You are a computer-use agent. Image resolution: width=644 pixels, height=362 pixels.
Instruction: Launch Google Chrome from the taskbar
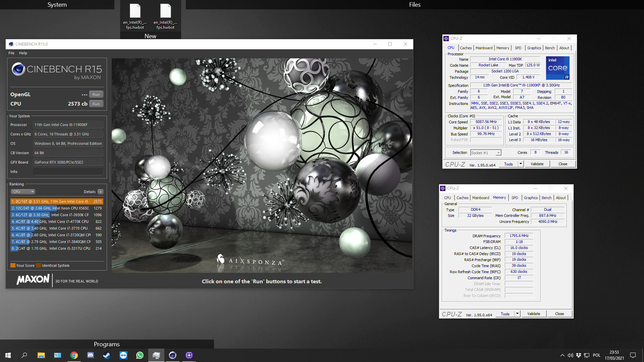pyautogui.click(x=74, y=355)
